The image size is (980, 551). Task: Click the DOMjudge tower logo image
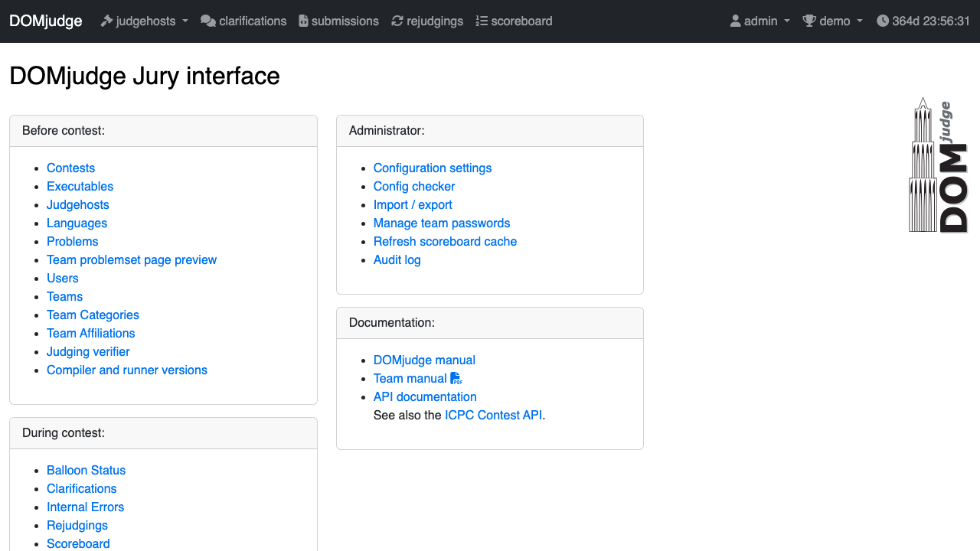pos(939,165)
